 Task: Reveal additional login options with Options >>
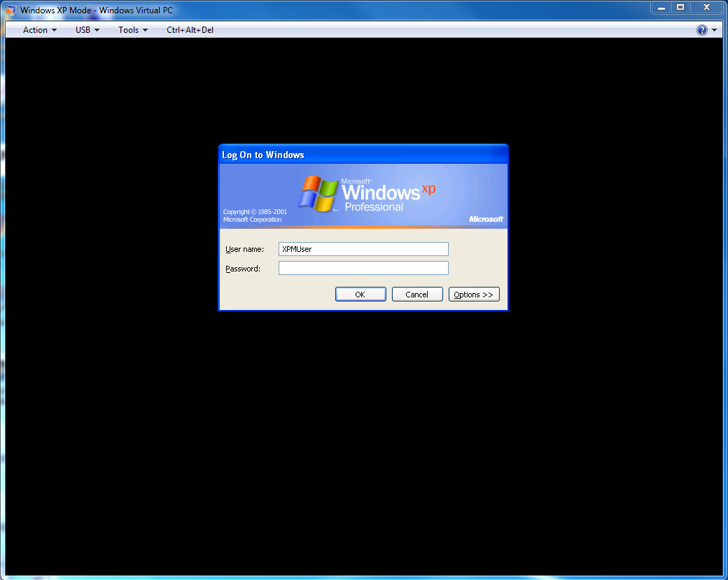pos(474,294)
